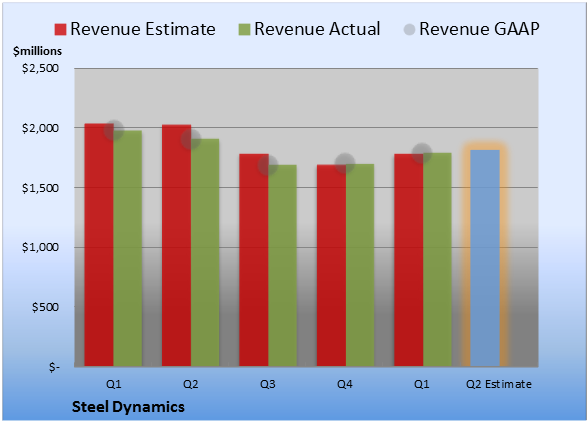Click the "Q2" category label
This screenshot has height=422, width=588.
(x=190, y=384)
